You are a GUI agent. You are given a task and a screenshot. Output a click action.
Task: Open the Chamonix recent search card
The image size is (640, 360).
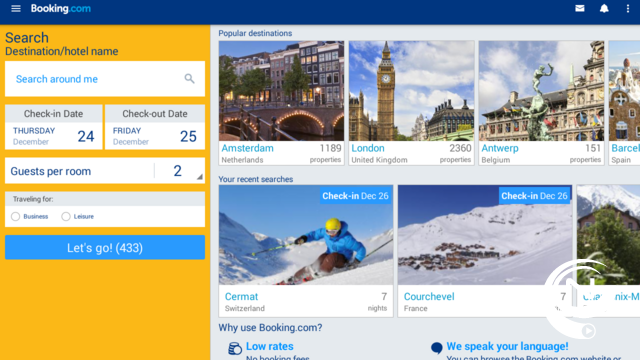point(609,251)
